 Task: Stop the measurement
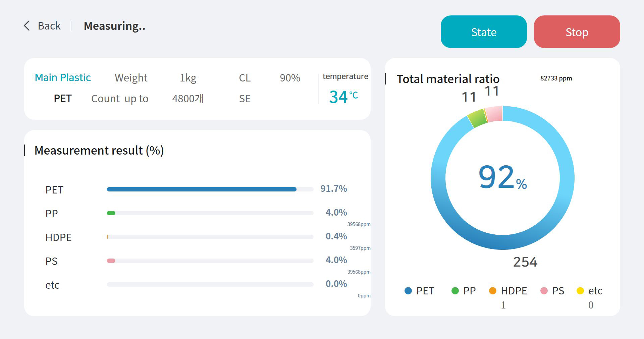point(577,32)
